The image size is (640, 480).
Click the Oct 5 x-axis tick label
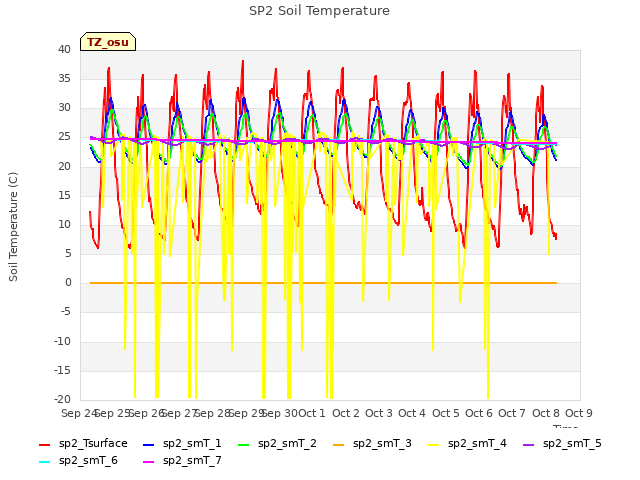point(446,413)
